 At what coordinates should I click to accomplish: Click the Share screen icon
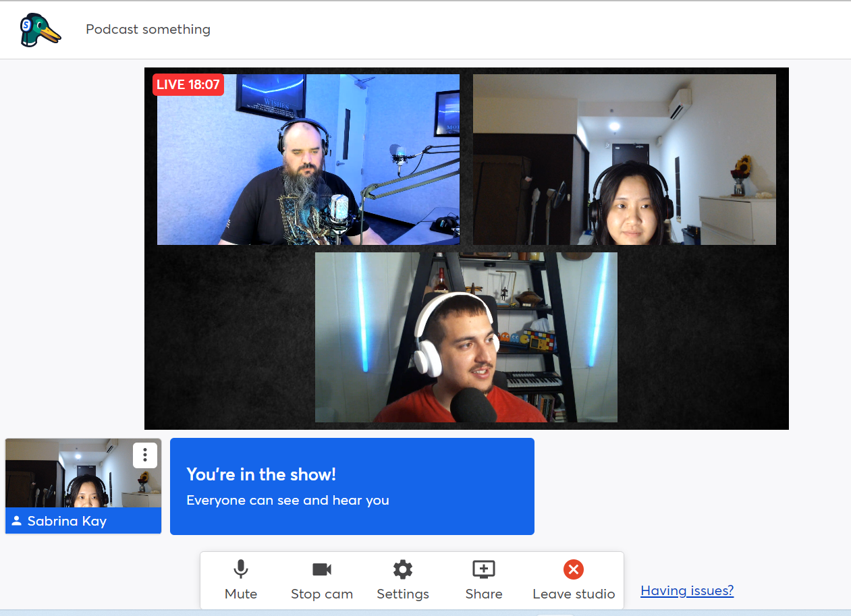click(x=484, y=570)
